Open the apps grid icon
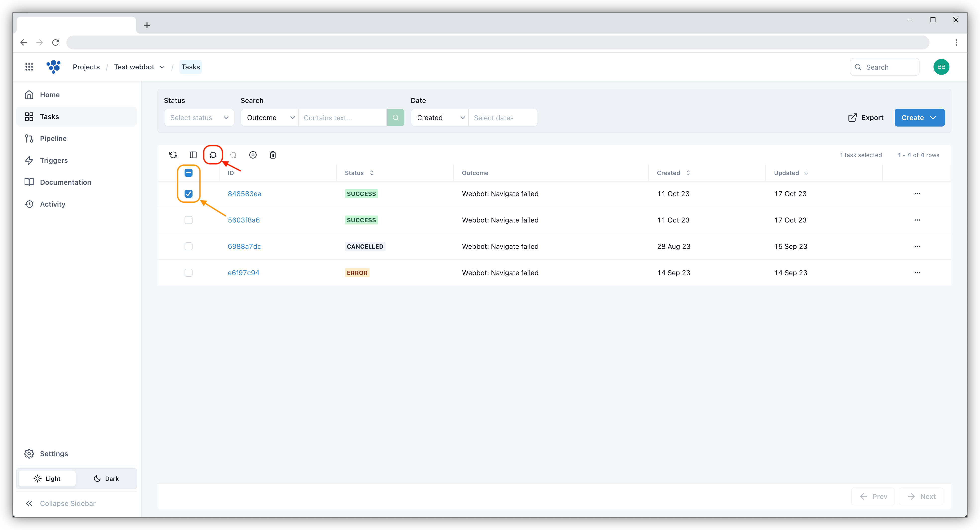The image size is (980, 530). coord(29,67)
